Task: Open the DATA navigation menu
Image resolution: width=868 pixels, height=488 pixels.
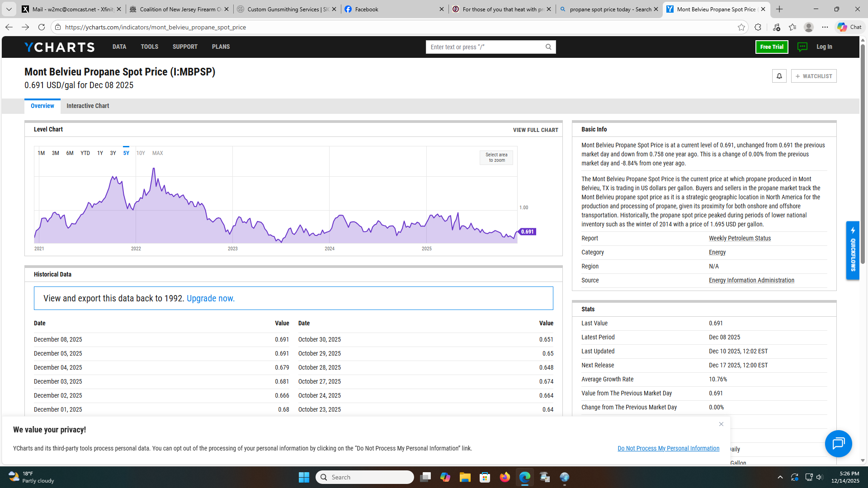Action: coord(119,47)
